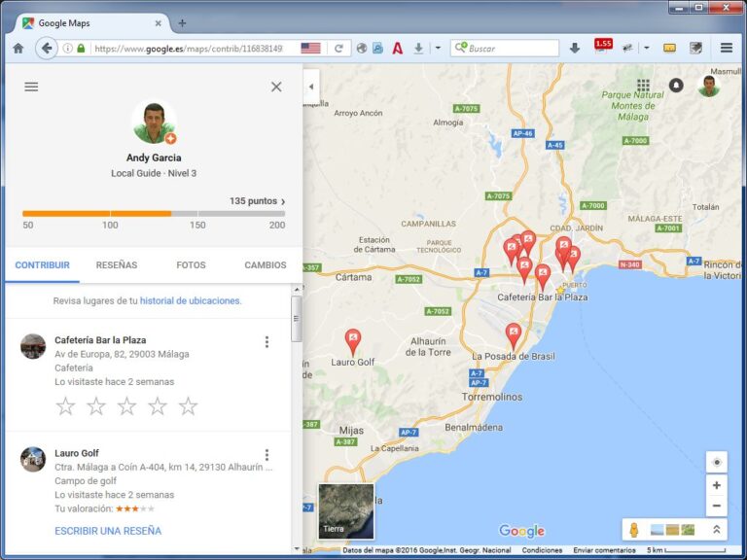Screen dimensions: 747x560
Task: Switch map to Tierra satellite view
Action: [346, 511]
